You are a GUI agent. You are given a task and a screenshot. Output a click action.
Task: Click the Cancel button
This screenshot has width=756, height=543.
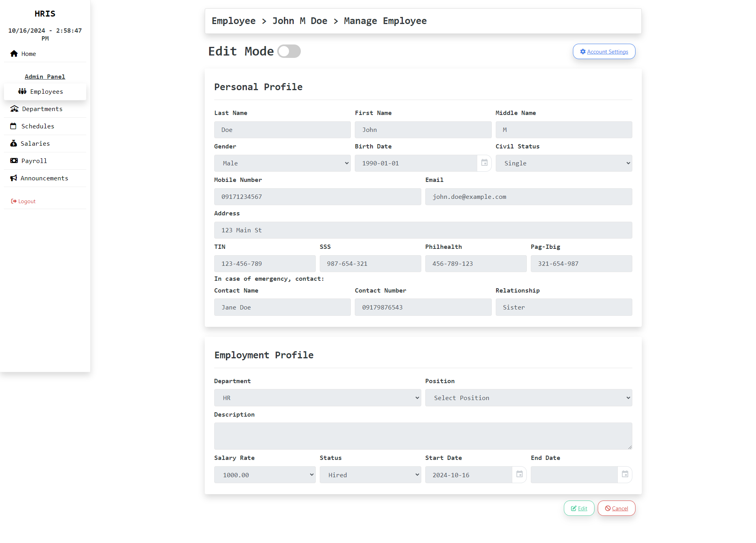[616, 508]
